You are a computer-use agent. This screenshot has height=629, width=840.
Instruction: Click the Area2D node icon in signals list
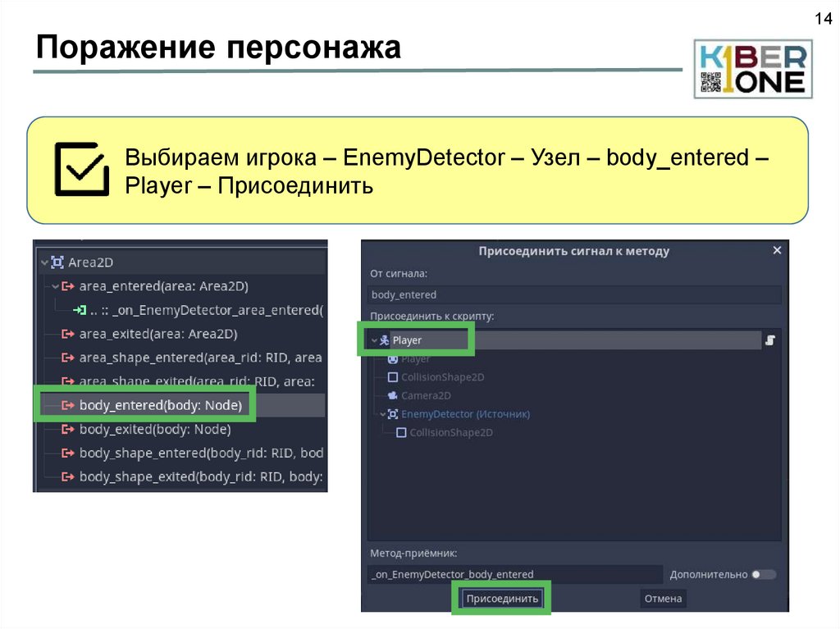click(57, 262)
